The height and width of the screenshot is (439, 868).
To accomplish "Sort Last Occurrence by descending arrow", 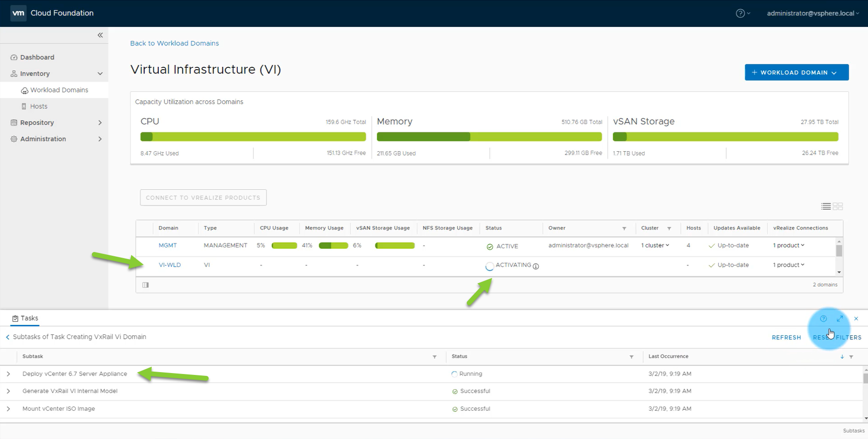I will pyautogui.click(x=842, y=357).
